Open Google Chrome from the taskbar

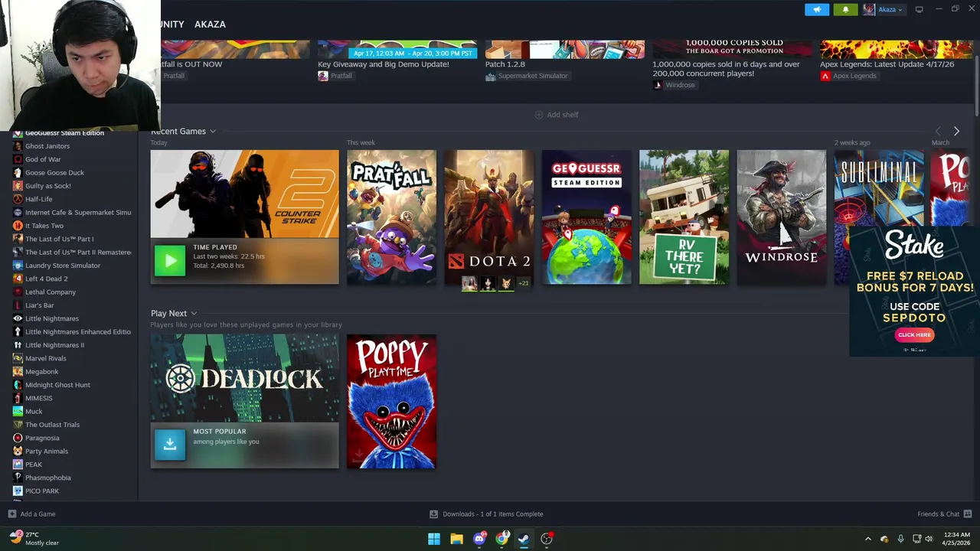pyautogui.click(x=501, y=539)
